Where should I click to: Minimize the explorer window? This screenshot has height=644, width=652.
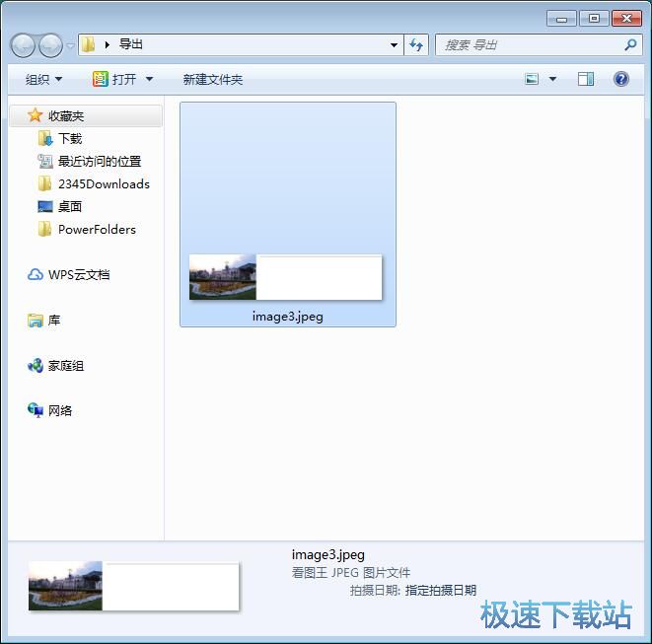coord(561,19)
